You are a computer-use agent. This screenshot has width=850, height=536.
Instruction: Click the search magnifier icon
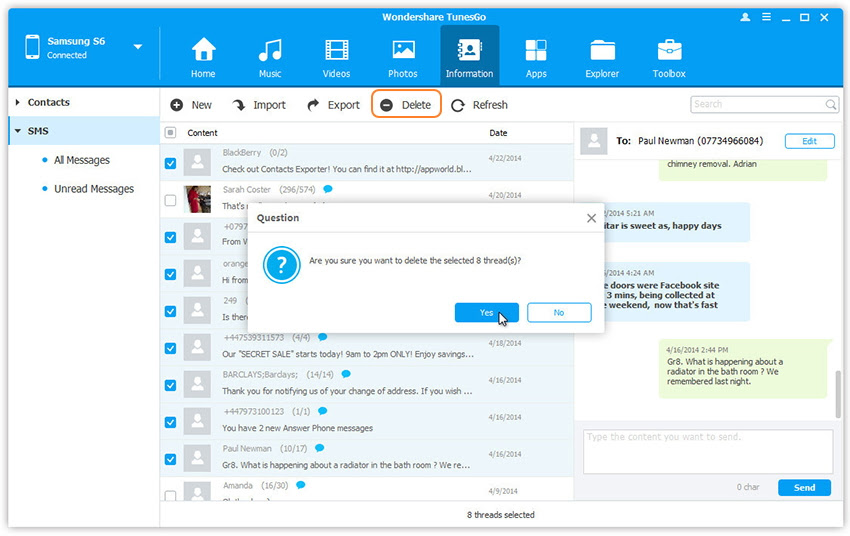[x=830, y=104]
